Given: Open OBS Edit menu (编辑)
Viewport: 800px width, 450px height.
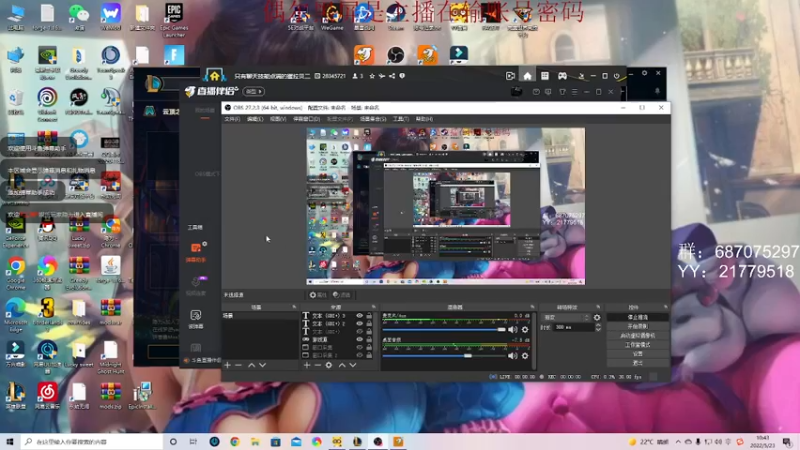Looking at the screenshot, I should pyautogui.click(x=255, y=119).
